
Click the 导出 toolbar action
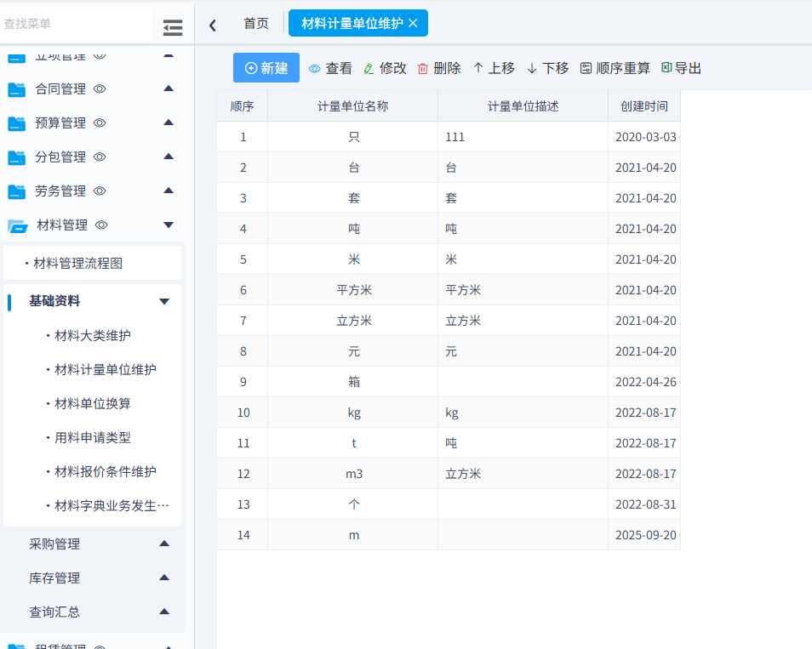682,68
